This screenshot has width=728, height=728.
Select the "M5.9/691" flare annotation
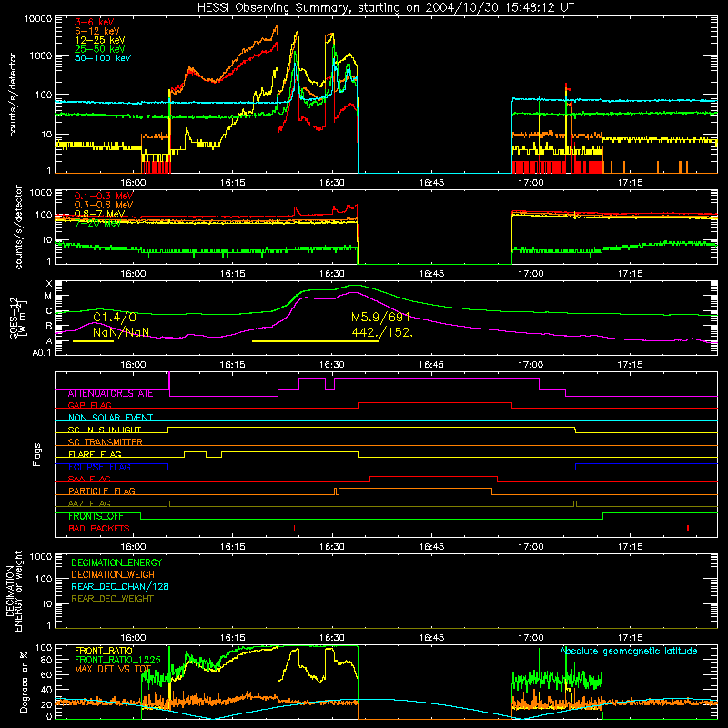pos(380,317)
